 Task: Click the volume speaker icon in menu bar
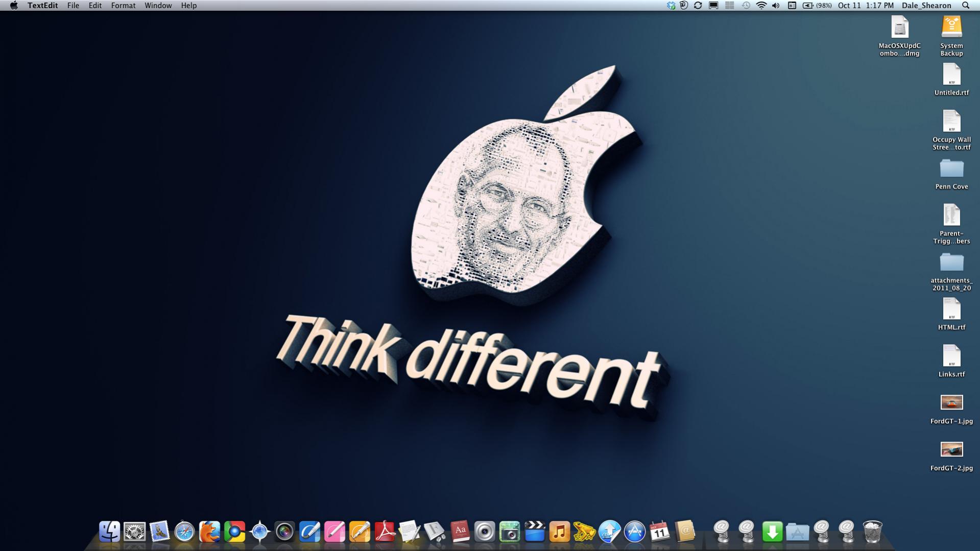(x=776, y=5)
